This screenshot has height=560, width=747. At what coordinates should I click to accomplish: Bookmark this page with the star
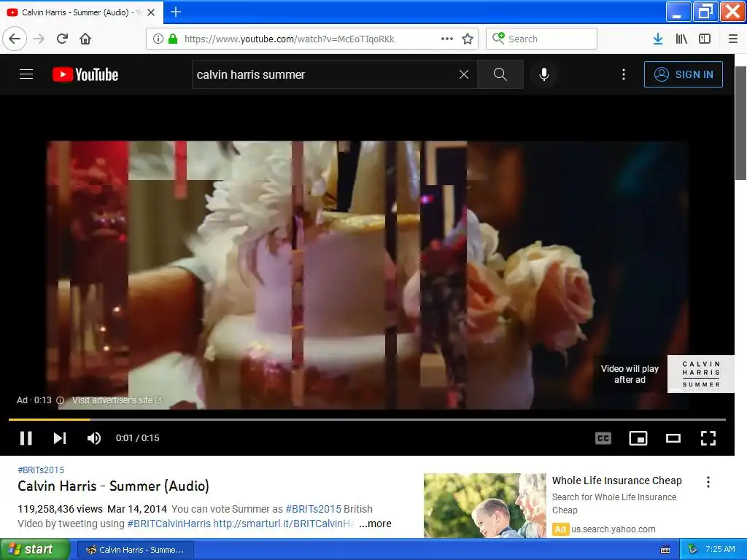coord(468,39)
